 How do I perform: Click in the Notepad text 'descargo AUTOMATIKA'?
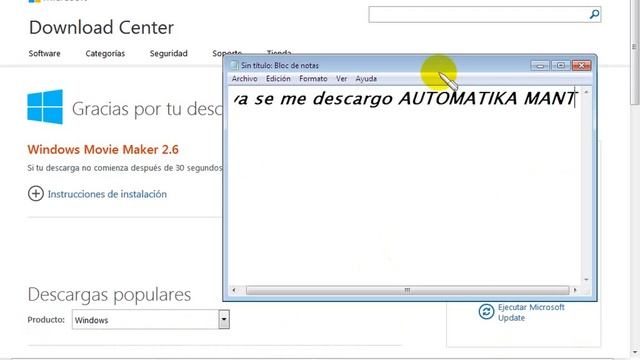[x=415, y=99]
